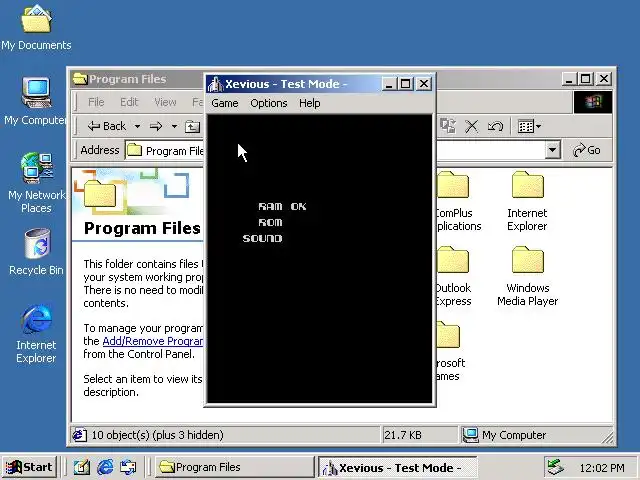Click the RAM OK text in Xevious
The image size is (640, 480).
pyautogui.click(x=282, y=207)
